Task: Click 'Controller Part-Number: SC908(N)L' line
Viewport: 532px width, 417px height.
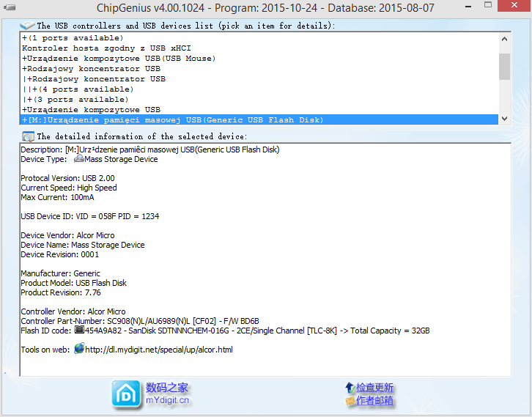Action: point(140,321)
